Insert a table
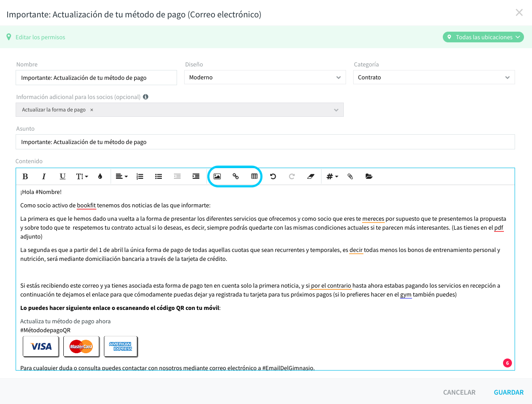 pyautogui.click(x=255, y=177)
